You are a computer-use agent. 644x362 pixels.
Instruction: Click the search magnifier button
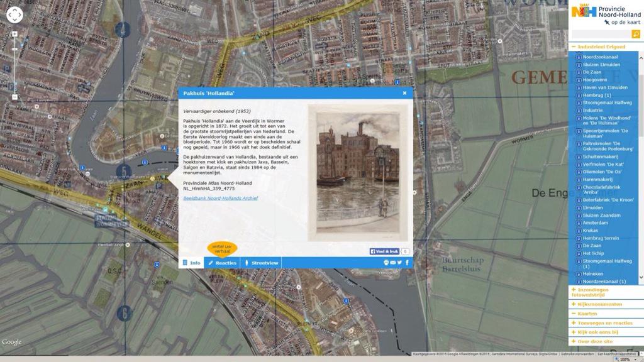coord(636,34)
